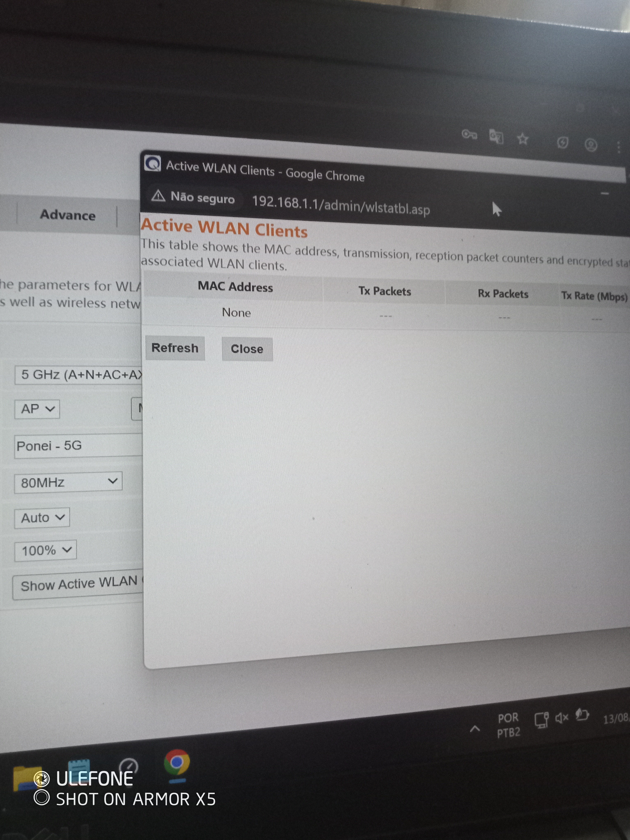Open the Chrome profile avatar icon
The width and height of the screenshot is (630, 840).
click(x=591, y=145)
